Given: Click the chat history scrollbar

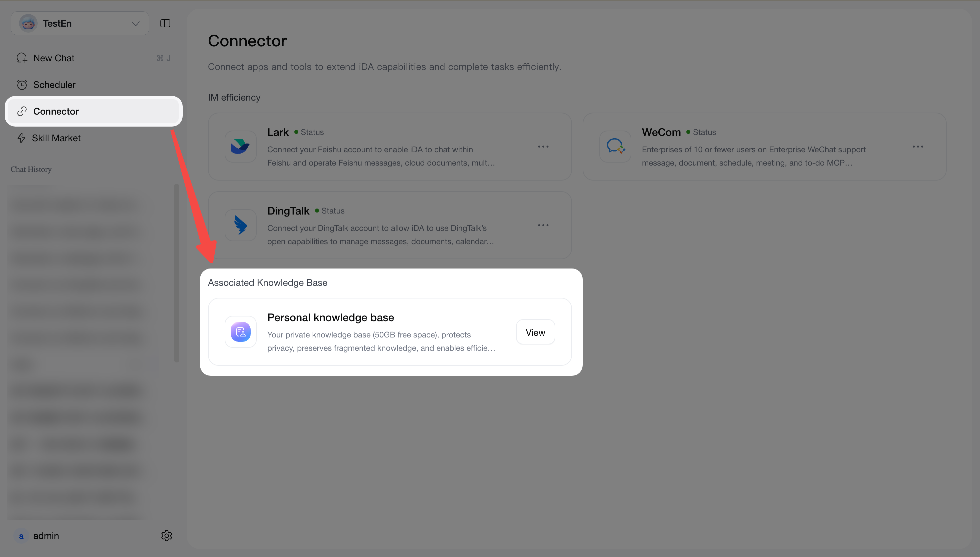Looking at the screenshot, I should tap(176, 273).
